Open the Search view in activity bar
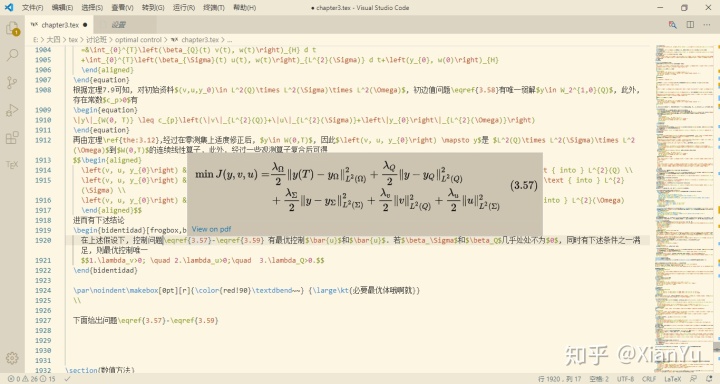This screenshot has height=384, width=720. point(12,55)
